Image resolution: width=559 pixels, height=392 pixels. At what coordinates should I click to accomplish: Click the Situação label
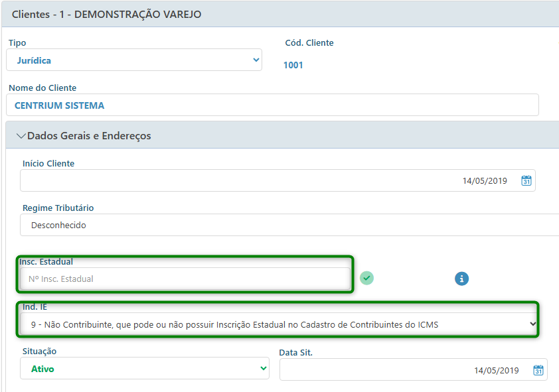pos(40,351)
